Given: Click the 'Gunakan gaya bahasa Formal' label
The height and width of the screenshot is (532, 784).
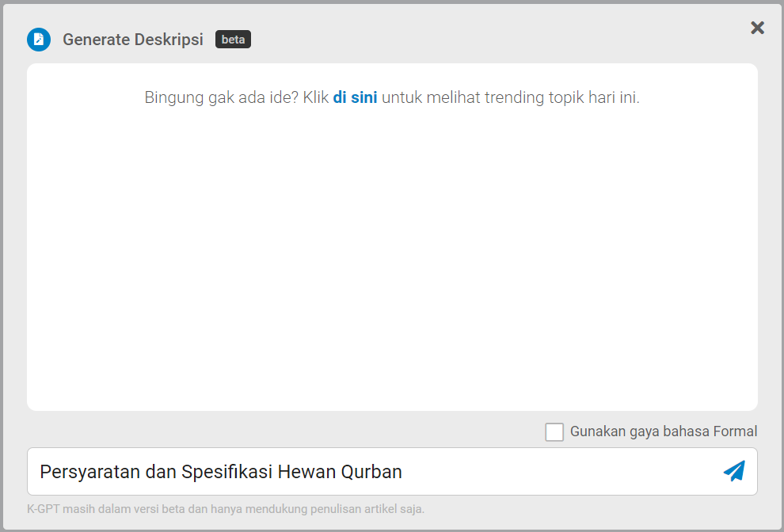Looking at the screenshot, I should tap(664, 431).
